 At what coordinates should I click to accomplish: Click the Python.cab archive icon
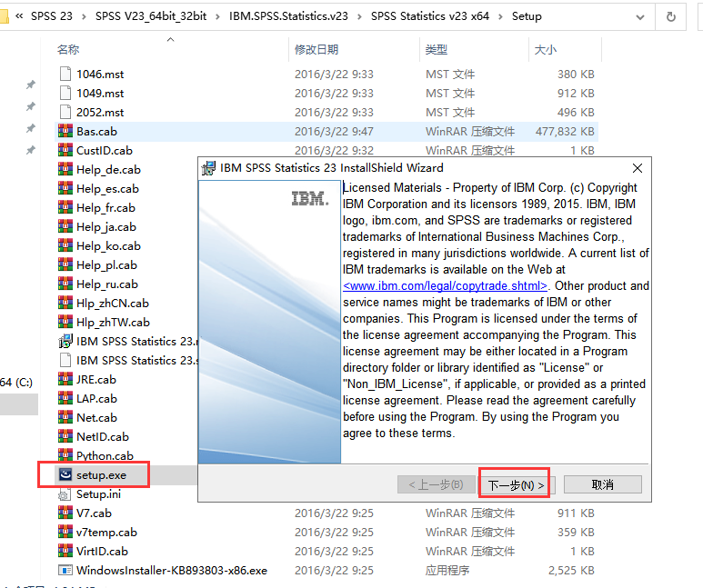[x=65, y=455]
